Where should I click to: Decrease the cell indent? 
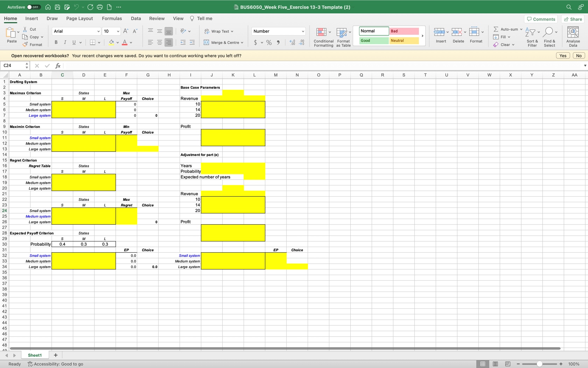[183, 42]
